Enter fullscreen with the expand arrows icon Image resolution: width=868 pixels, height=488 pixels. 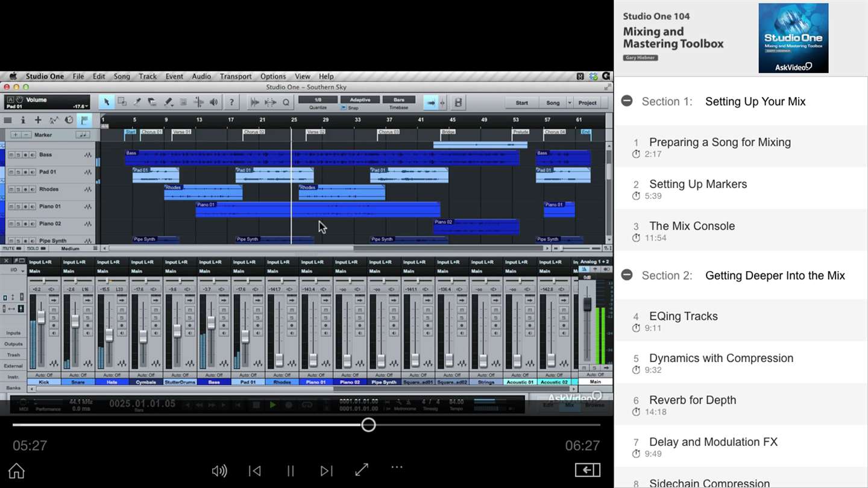(x=362, y=470)
